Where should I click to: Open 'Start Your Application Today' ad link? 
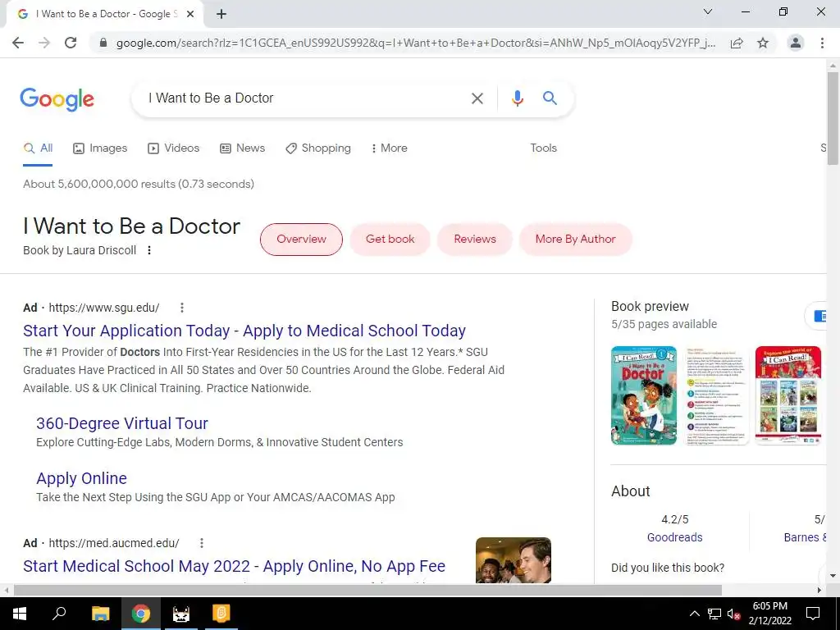click(244, 331)
